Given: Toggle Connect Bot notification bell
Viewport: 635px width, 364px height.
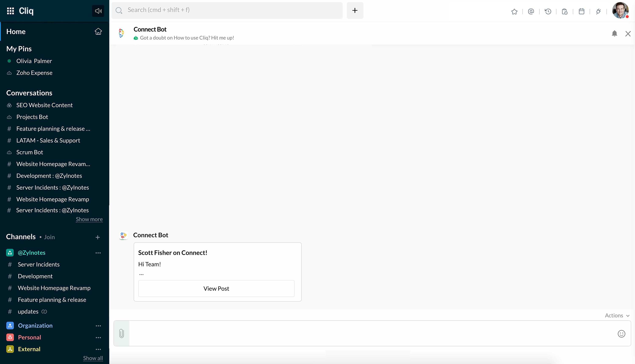Looking at the screenshot, I should tap(614, 33).
